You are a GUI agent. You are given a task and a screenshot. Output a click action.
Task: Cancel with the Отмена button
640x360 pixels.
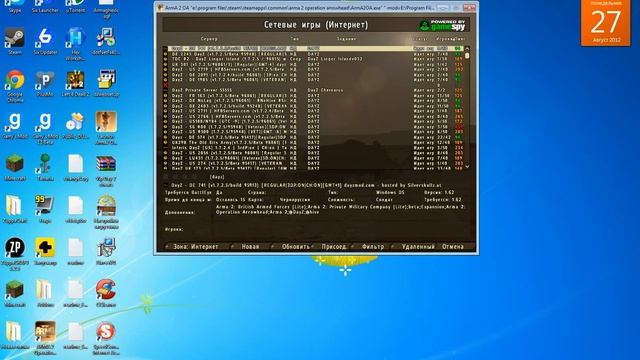point(453,247)
